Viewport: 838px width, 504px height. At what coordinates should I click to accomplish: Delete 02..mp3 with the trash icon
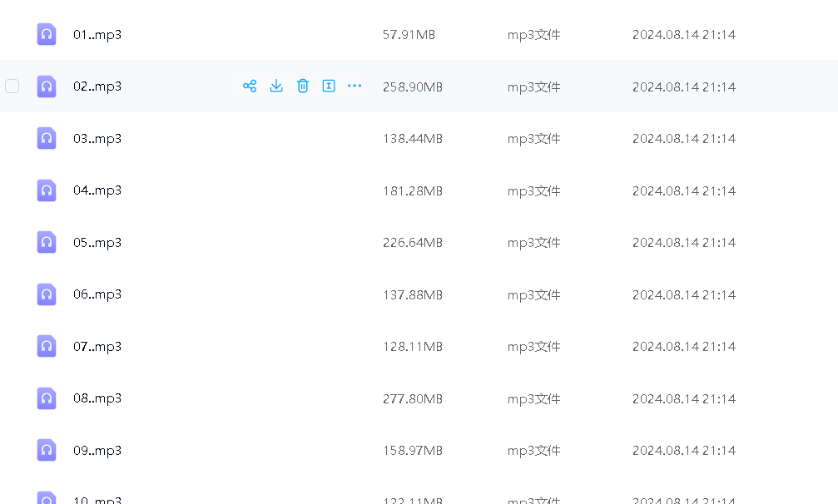click(x=303, y=86)
